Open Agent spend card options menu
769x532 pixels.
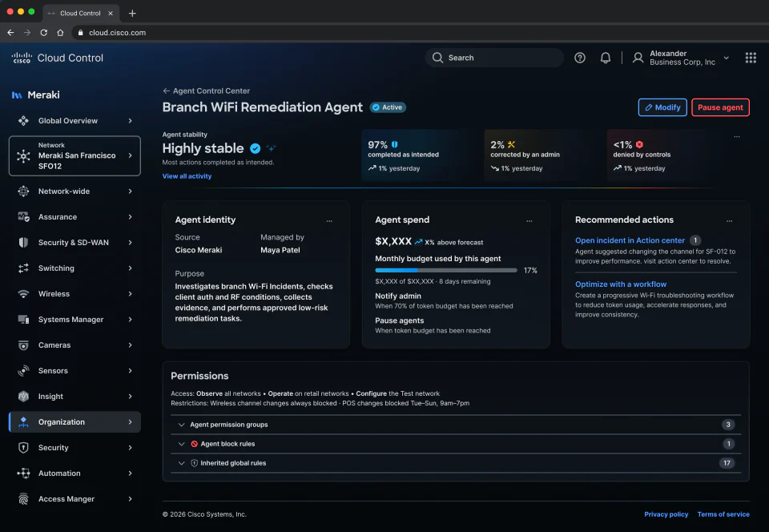click(529, 221)
